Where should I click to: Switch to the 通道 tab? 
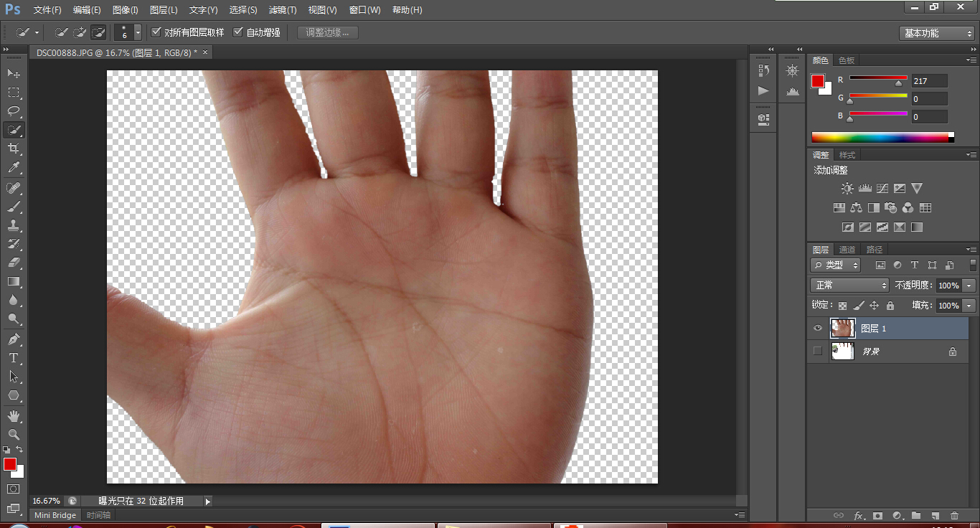click(x=847, y=250)
